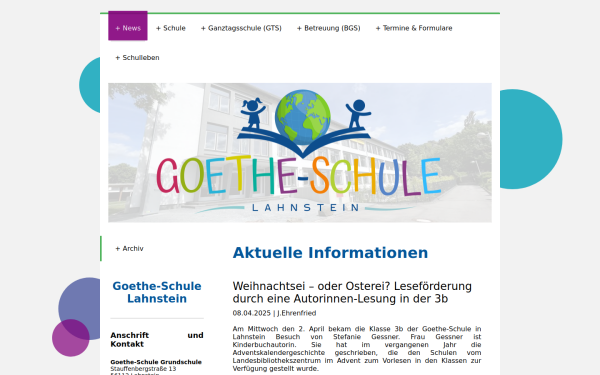Click the Anschrift und Kontakt heading
The image size is (600, 375).
[157, 340]
